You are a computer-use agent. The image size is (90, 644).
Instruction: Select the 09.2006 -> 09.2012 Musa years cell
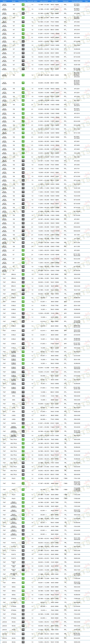(x=44, y=626)
